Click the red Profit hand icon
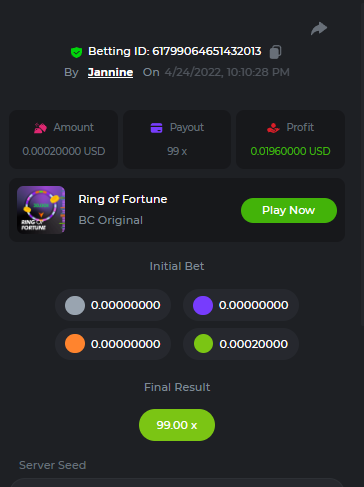Screen dimensions: 364x487 pos(273,128)
